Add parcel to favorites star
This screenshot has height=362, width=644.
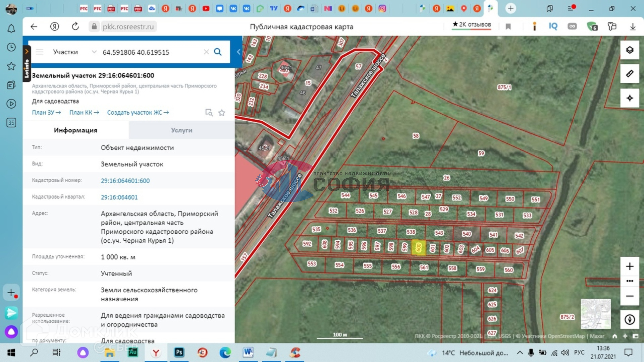pyautogui.click(x=222, y=113)
